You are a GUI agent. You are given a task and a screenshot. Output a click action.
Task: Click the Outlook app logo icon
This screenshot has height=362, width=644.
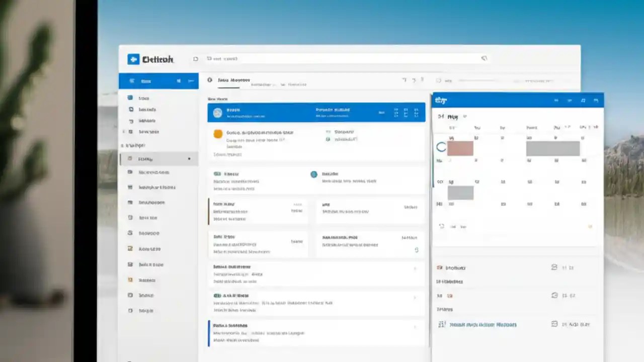pos(133,59)
